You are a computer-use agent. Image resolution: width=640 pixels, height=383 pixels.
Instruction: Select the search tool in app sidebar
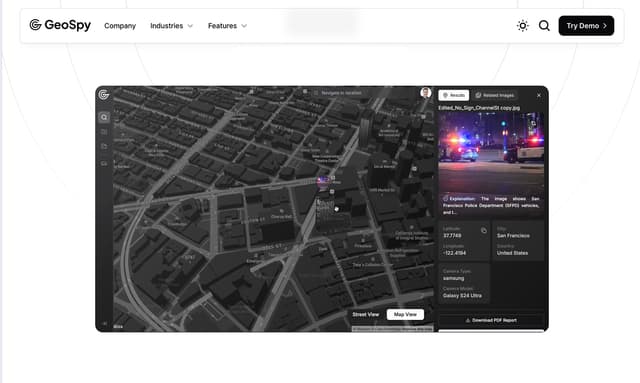point(104,117)
